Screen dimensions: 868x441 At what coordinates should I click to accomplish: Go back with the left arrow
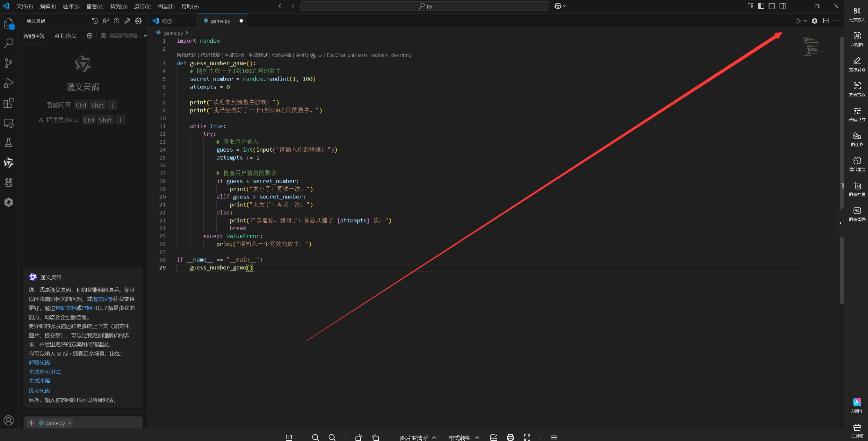pyautogui.click(x=281, y=6)
